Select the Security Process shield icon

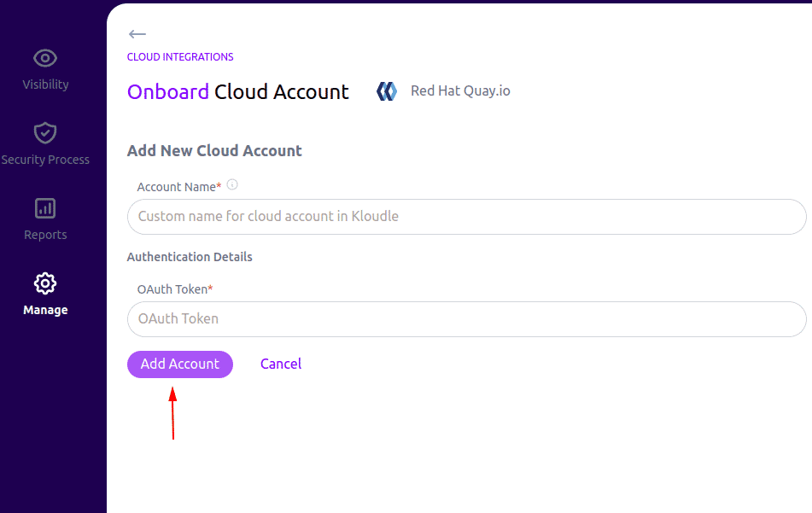tap(44, 133)
